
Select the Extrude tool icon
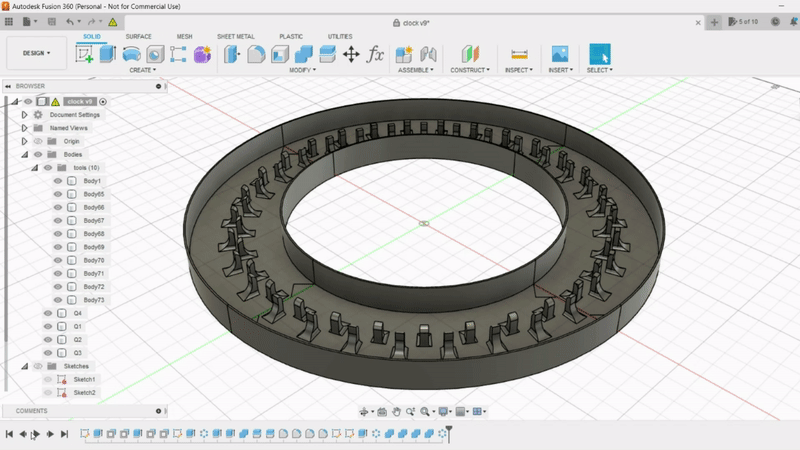pyautogui.click(x=108, y=54)
